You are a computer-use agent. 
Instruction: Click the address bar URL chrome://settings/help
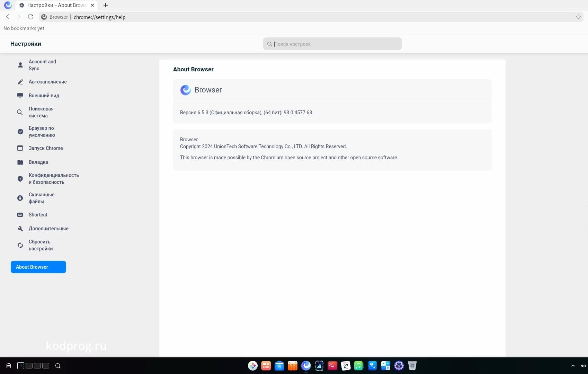(99, 17)
